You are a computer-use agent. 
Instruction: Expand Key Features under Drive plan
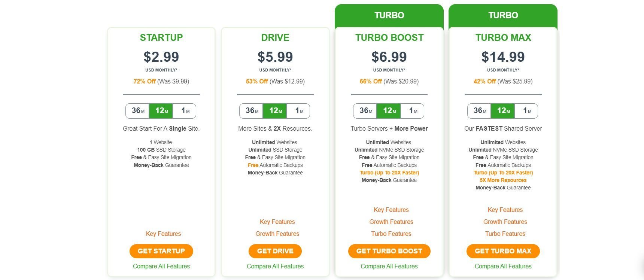click(277, 222)
